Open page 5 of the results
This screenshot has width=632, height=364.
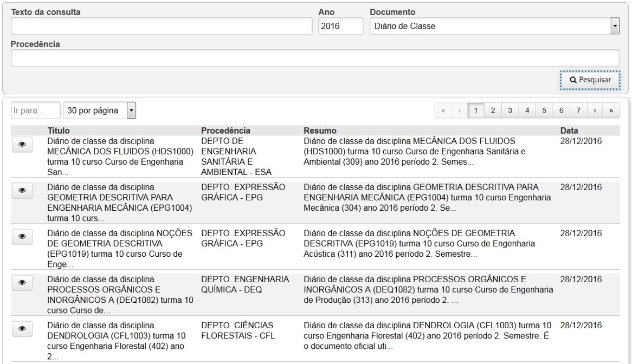pyautogui.click(x=544, y=110)
